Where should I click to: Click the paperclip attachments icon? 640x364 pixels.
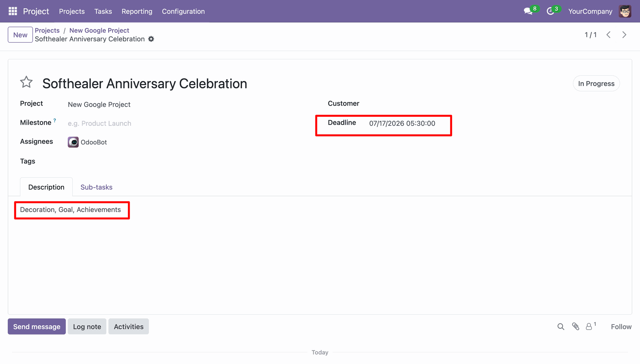[x=576, y=327]
